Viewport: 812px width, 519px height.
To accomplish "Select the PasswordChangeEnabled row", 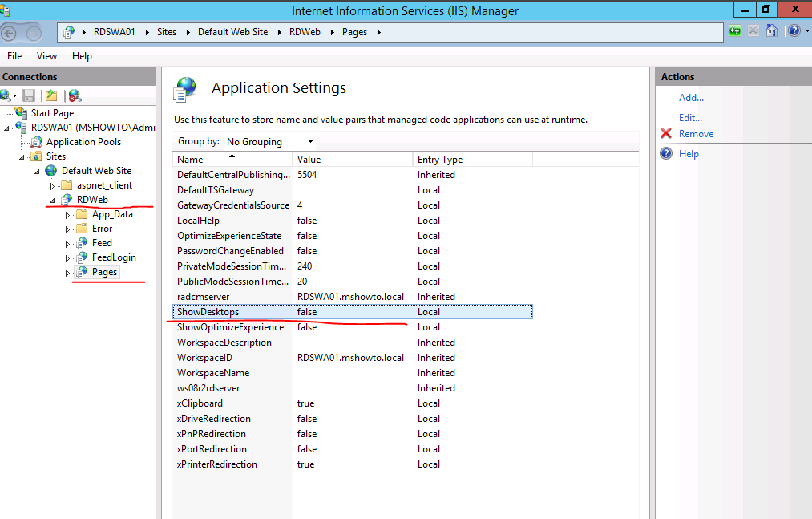I will (352, 251).
